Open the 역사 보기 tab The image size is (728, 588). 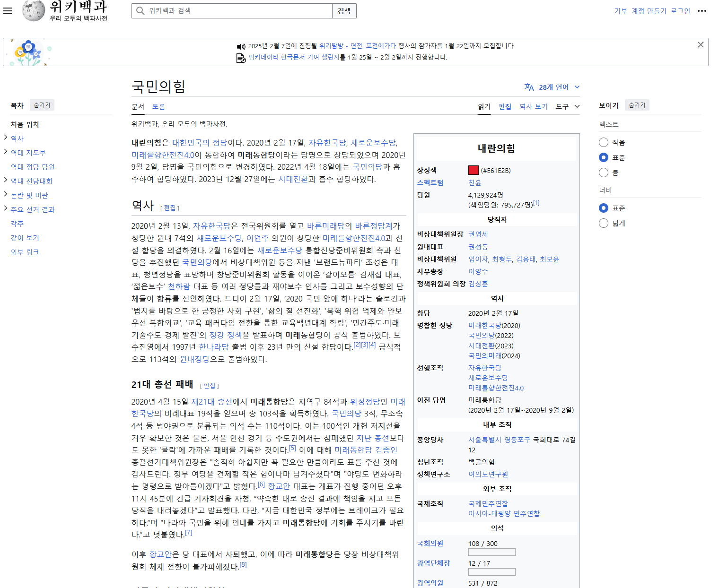(534, 106)
